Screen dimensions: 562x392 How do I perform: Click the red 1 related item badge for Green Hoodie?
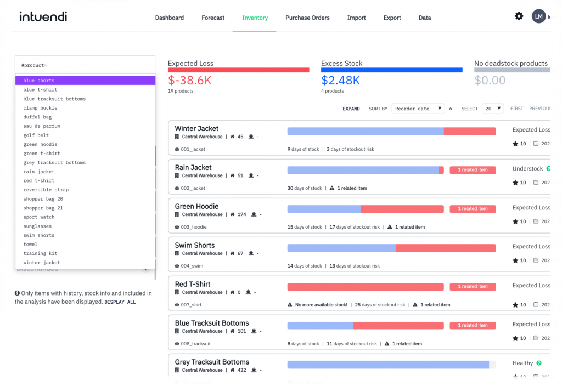(473, 209)
